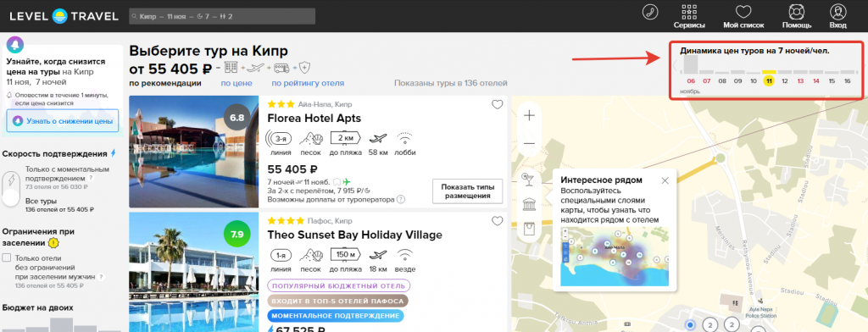
Task: Show attractions layer with museum icon
Action: click(529, 203)
